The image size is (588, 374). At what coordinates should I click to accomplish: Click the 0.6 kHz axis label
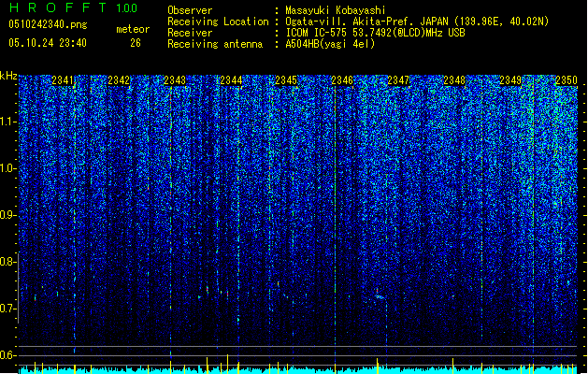pos(7,355)
